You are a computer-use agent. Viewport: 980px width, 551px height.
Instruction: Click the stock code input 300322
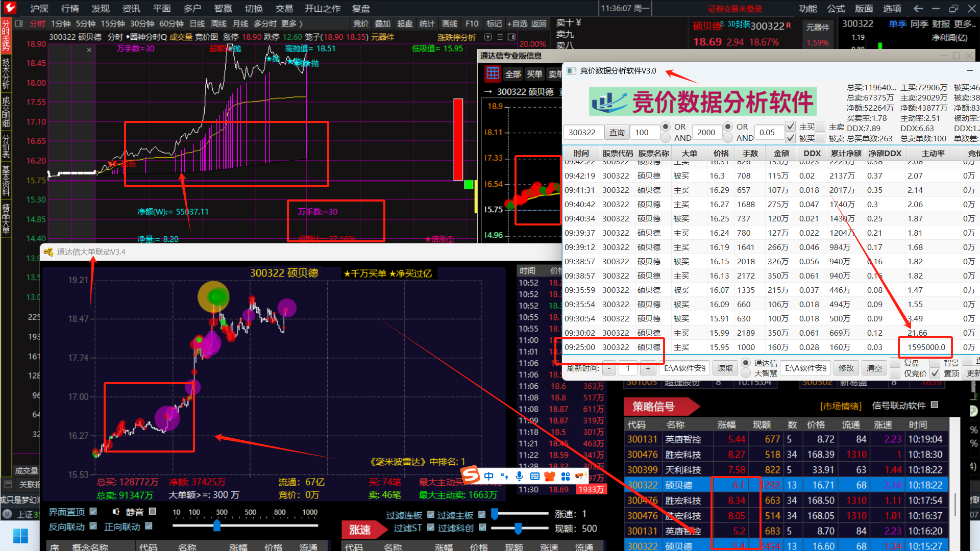tap(583, 132)
